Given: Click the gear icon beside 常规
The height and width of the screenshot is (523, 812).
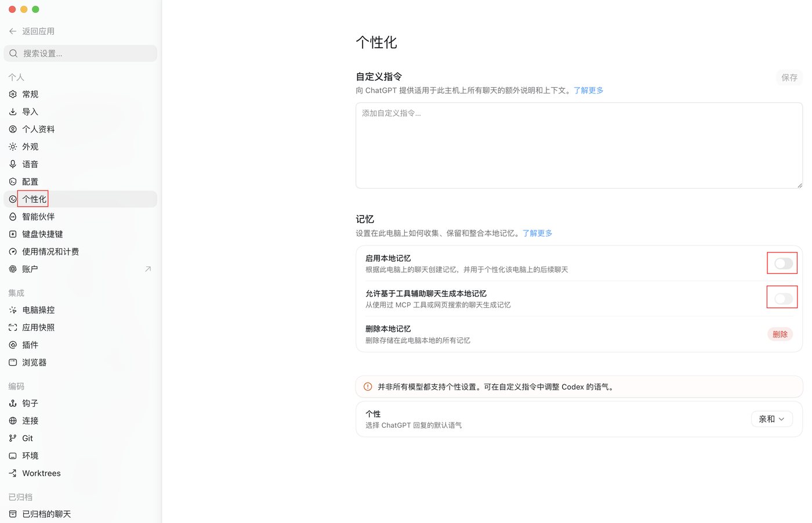Looking at the screenshot, I should (x=13, y=94).
